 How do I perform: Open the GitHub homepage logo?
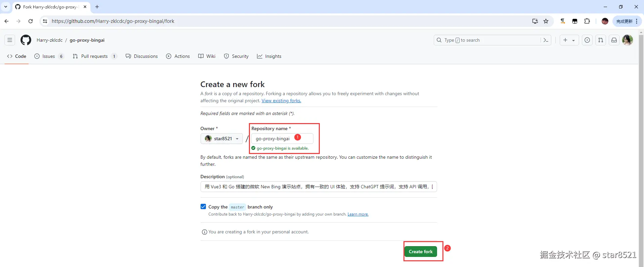click(x=26, y=40)
